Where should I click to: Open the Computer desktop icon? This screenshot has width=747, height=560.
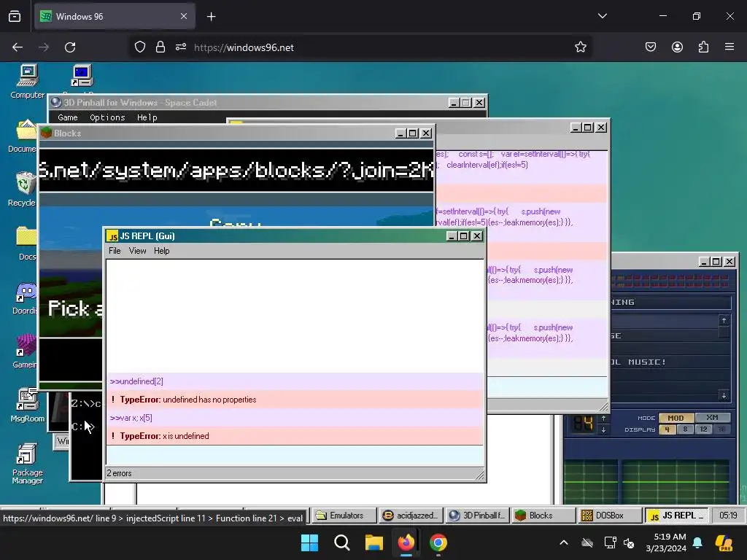(x=28, y=81)
